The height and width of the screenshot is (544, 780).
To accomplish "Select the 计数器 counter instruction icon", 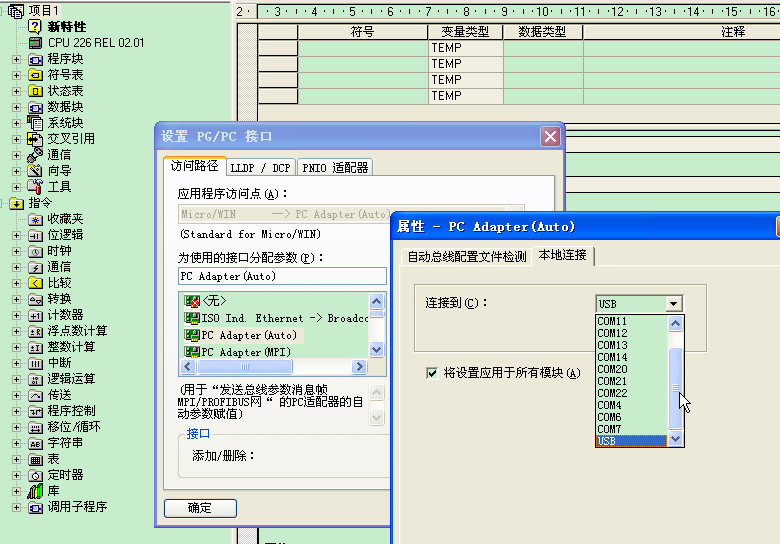I will pos(35,315).
